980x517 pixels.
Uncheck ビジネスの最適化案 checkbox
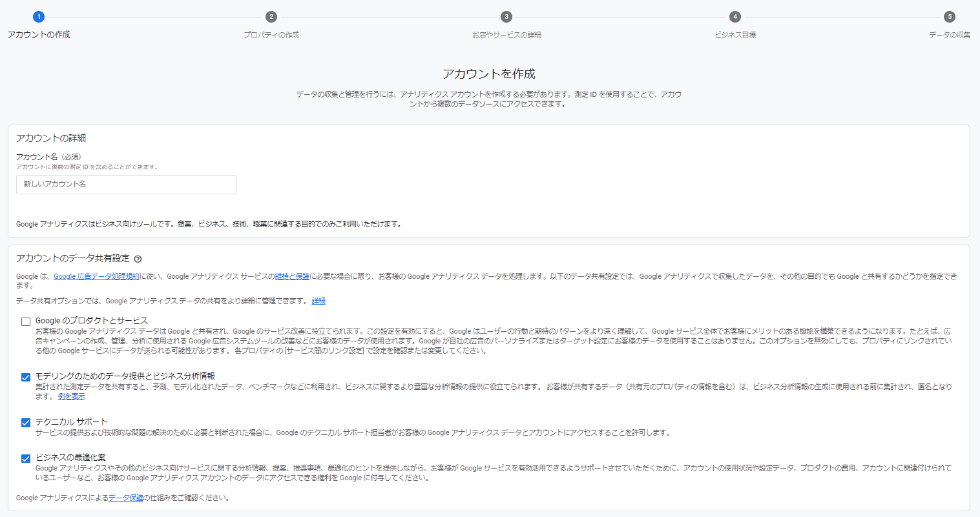(26, 458)
